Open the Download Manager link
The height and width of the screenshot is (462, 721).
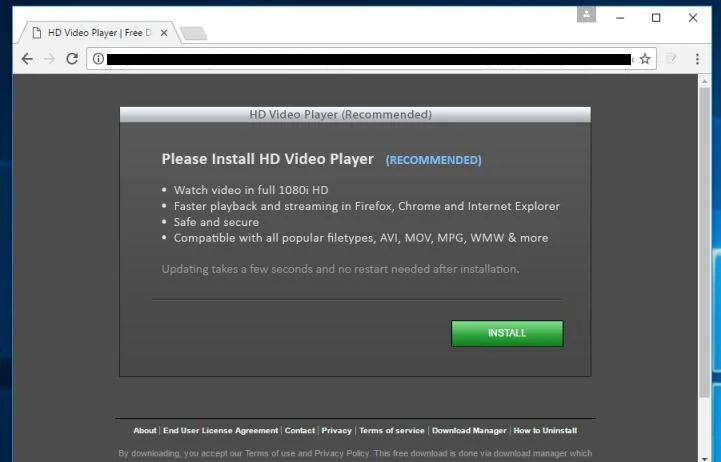[x=469, y=431]
